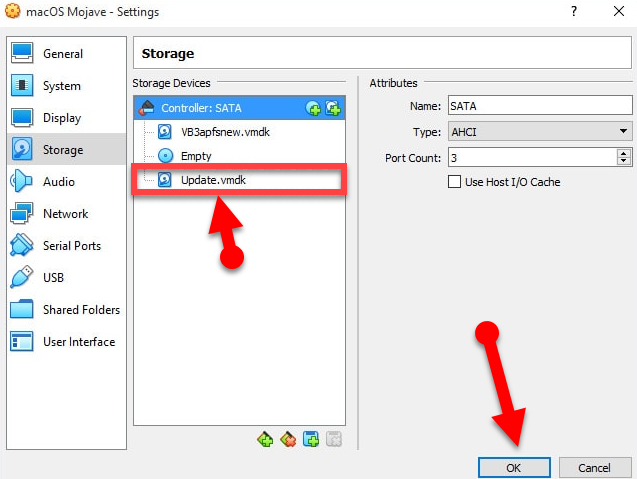637x479 pixels.
Task: Open the controller Type dropdown
Action: [540, 131]
